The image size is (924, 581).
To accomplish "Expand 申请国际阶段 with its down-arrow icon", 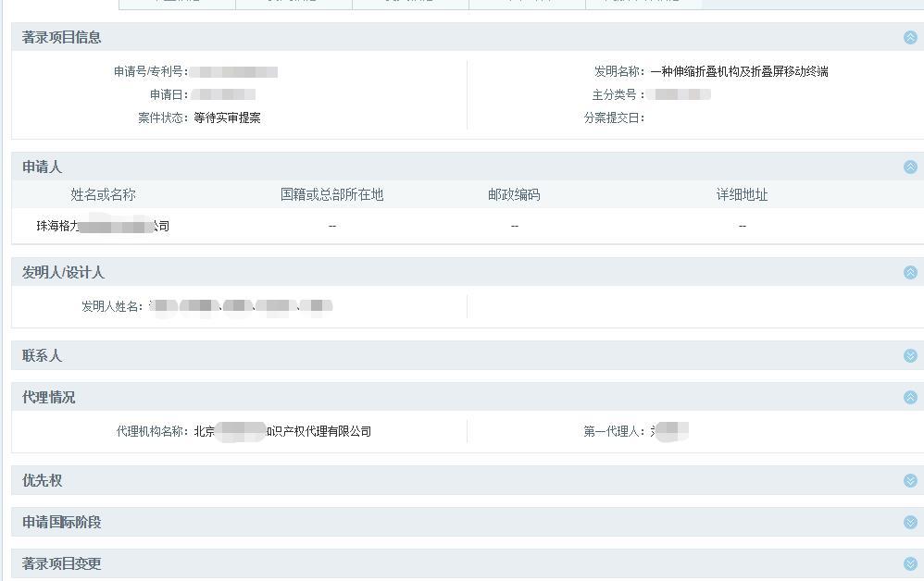I will click(x=909, y=523).
